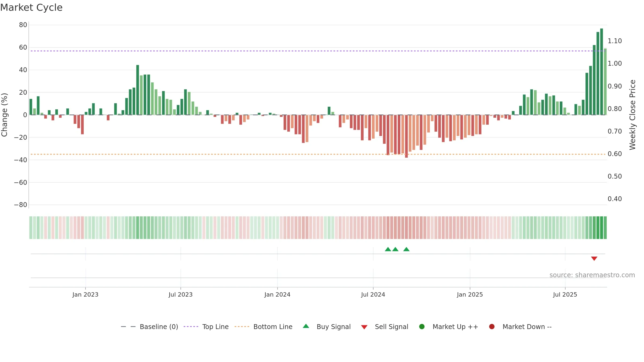
Task: Click the −80 tick on left axis
Action: (21, 205)
